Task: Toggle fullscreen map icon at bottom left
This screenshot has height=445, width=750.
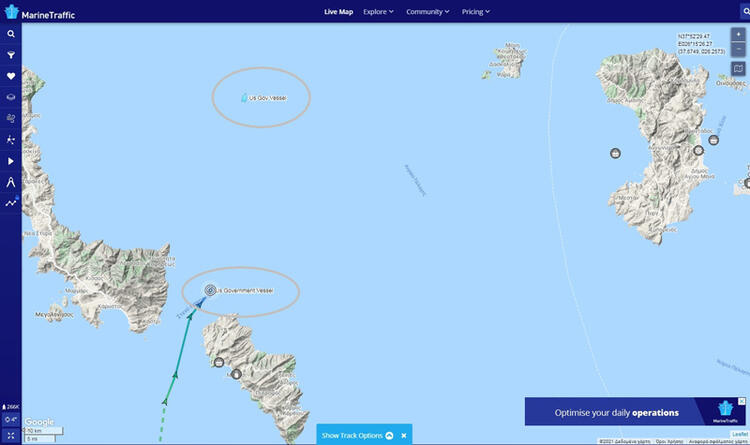Action: [11, 435]
